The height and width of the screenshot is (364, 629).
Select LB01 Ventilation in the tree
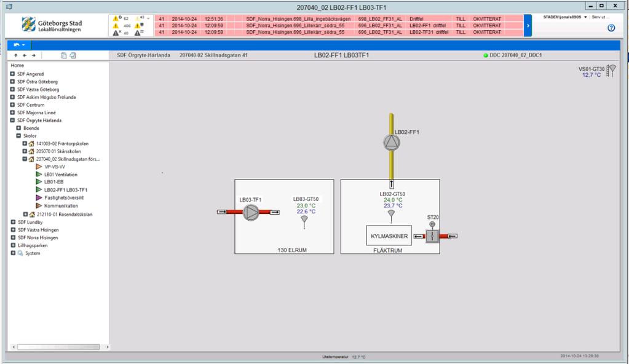coord(61,175)
